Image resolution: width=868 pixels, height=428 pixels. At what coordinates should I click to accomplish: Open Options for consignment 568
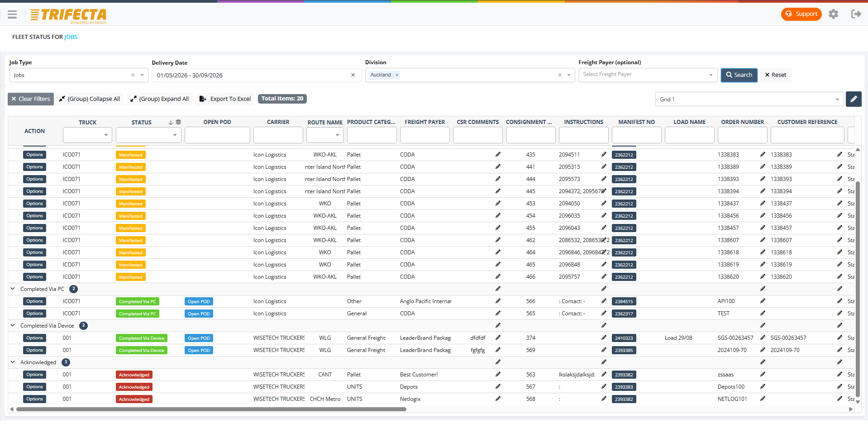(34, 399)
